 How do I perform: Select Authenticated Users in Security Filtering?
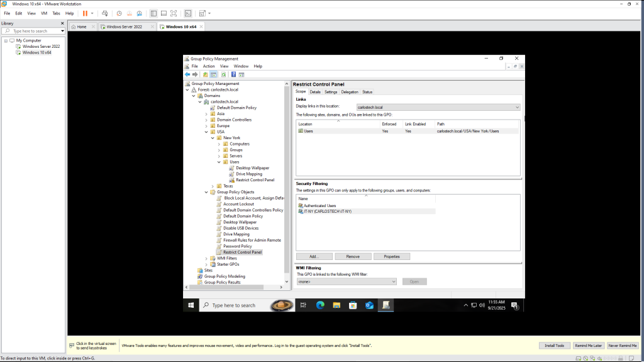(x=321, y=205)
